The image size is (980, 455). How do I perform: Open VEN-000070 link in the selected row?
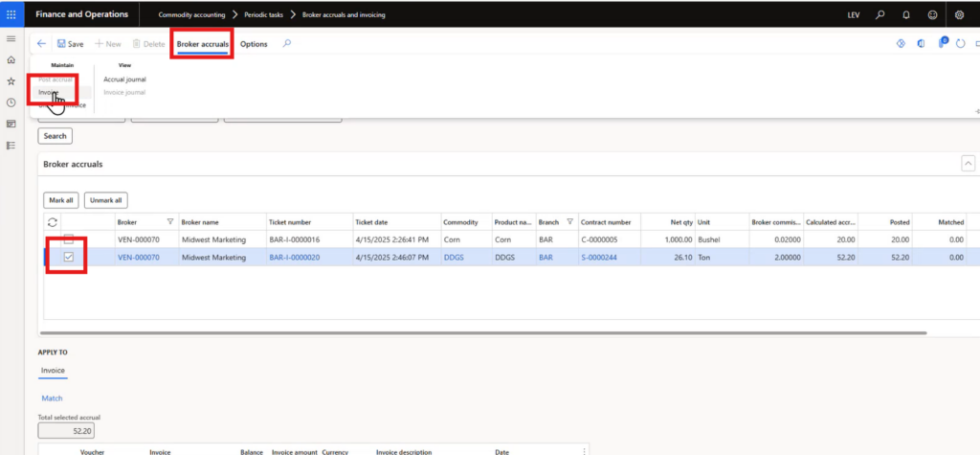[138, 258]
